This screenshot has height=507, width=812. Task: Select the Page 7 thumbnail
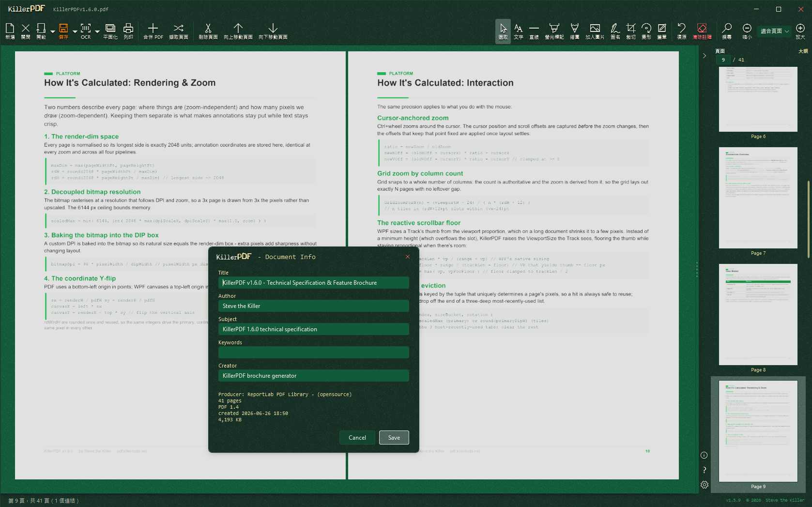(758, 198)
